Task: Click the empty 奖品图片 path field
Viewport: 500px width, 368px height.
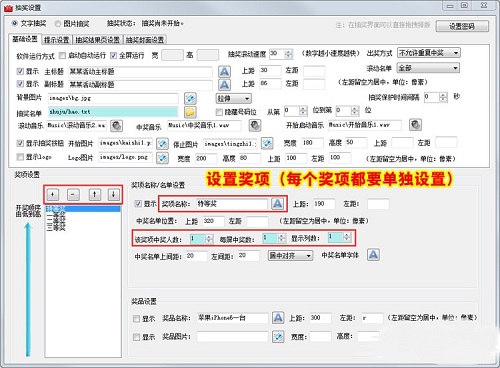Action: [x=232, y=337]
